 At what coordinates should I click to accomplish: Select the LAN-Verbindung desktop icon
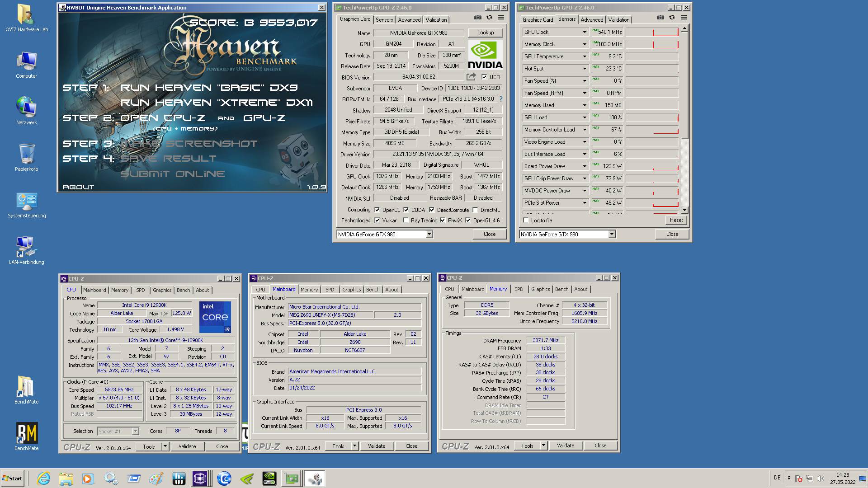[26, 251]
